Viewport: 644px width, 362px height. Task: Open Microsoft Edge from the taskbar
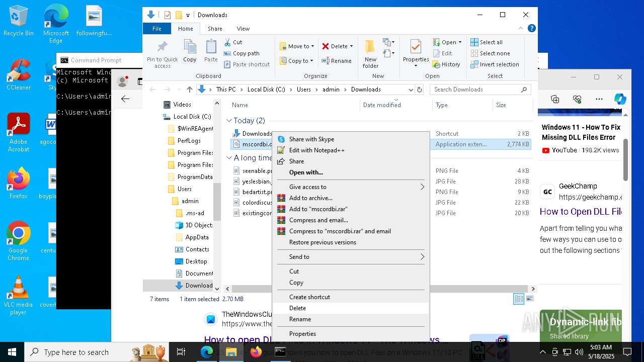tap(207, 352)
